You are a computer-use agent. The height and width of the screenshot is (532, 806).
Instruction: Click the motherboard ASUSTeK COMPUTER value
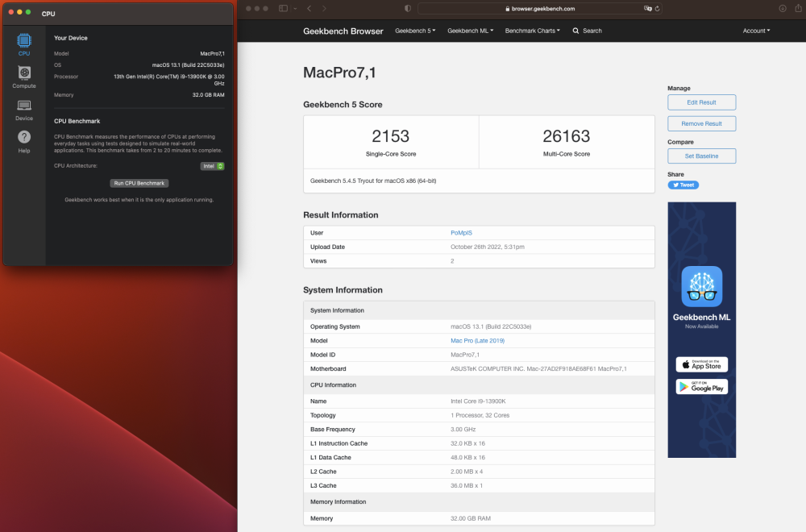pyautogui.click(x=538, y=369)
